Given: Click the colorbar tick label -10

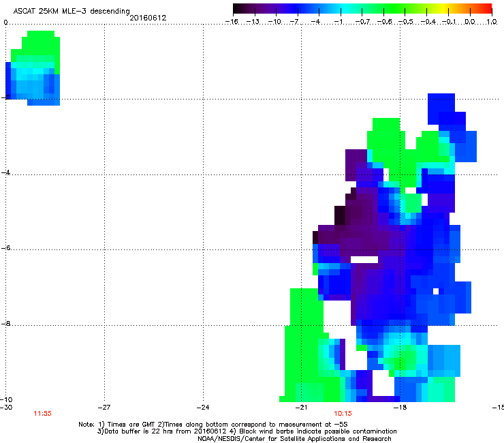Looking at the screenshot, I should coord(274,22).
